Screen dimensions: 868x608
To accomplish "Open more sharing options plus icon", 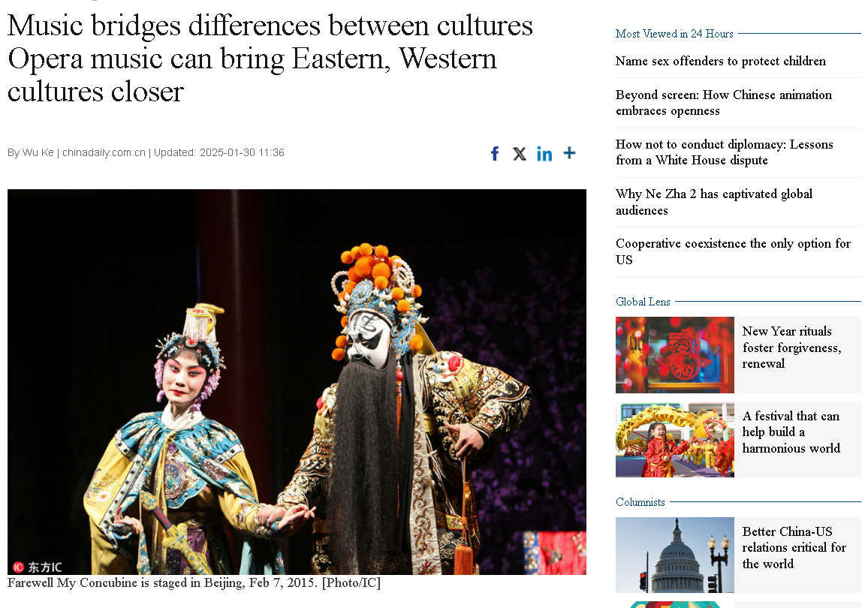I will click(x=569, y=152).
